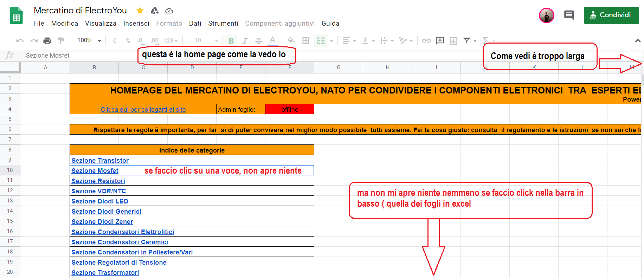Click the insert chart icon
644x278 pixels.
pos(453,41)
